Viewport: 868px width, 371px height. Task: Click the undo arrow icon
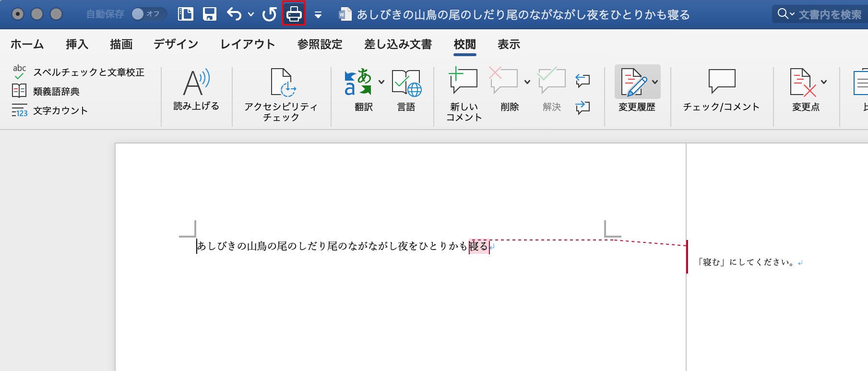coord(234,14)
